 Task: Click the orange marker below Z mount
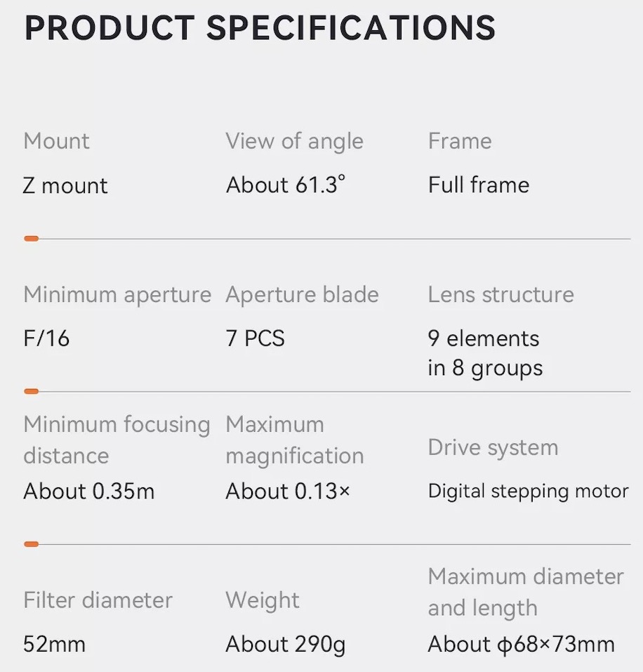point(31,239)
